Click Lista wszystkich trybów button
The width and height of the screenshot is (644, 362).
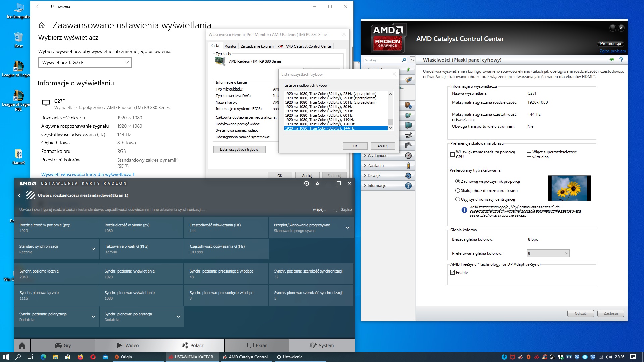239,149
